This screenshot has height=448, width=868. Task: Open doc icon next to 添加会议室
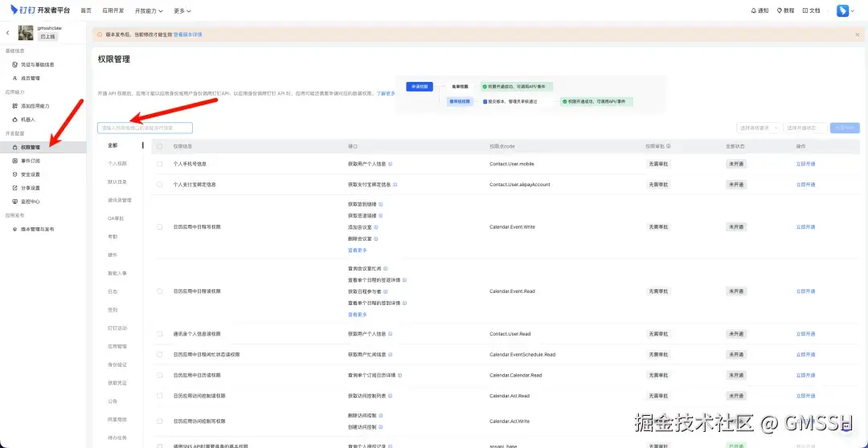[x=376, y=227]
